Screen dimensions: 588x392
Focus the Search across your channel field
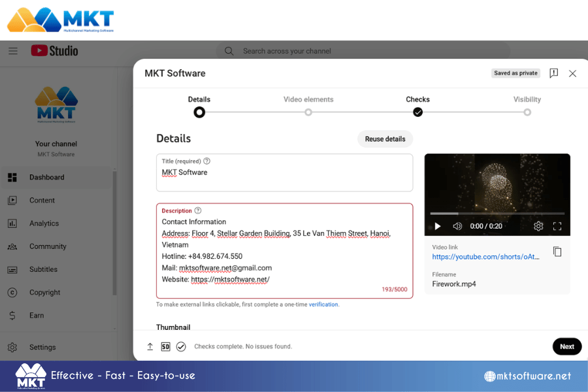(363, 51)
